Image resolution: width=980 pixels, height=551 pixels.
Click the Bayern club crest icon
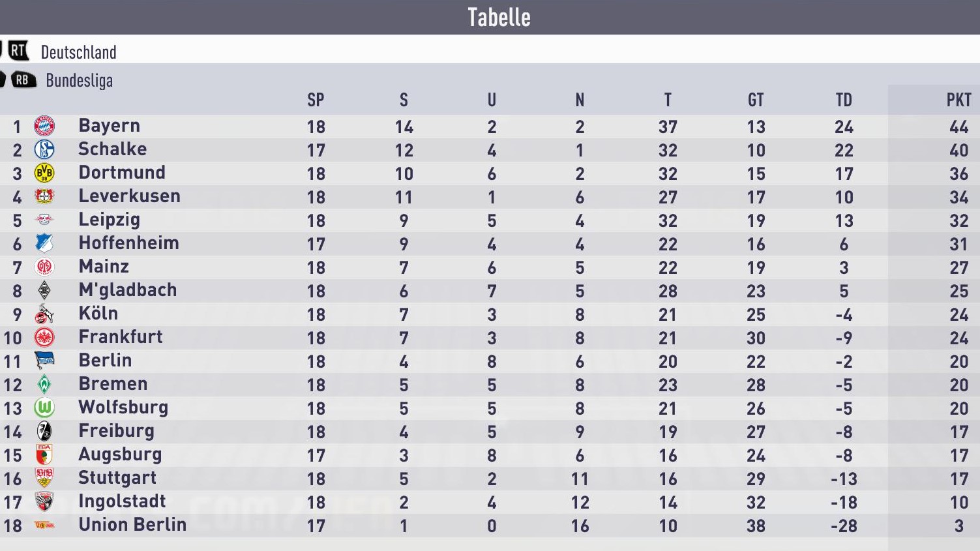(44, 126)
